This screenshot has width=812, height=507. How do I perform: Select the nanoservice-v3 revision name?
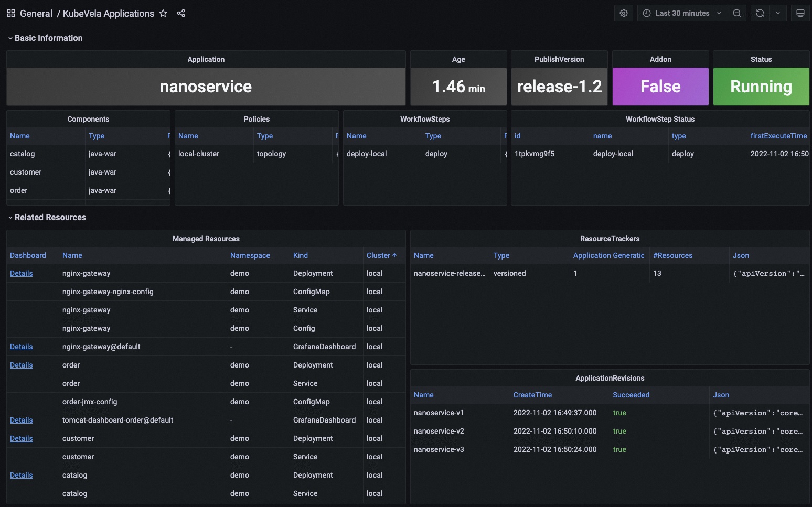(x=439, y=449)
